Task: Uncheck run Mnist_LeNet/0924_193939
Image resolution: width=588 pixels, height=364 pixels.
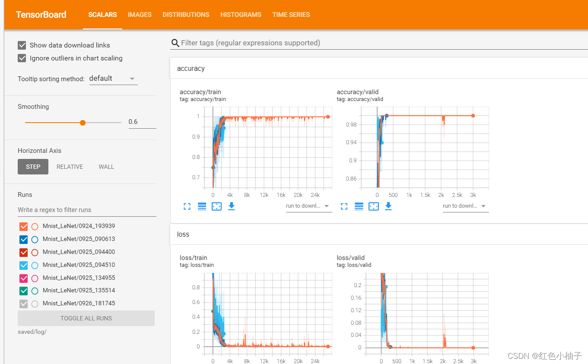Action: [24, 226]
